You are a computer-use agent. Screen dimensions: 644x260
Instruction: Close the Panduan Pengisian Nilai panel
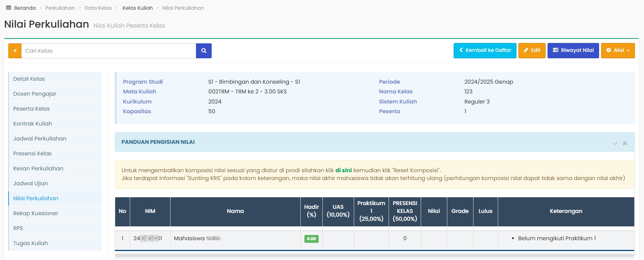(625, 143)
